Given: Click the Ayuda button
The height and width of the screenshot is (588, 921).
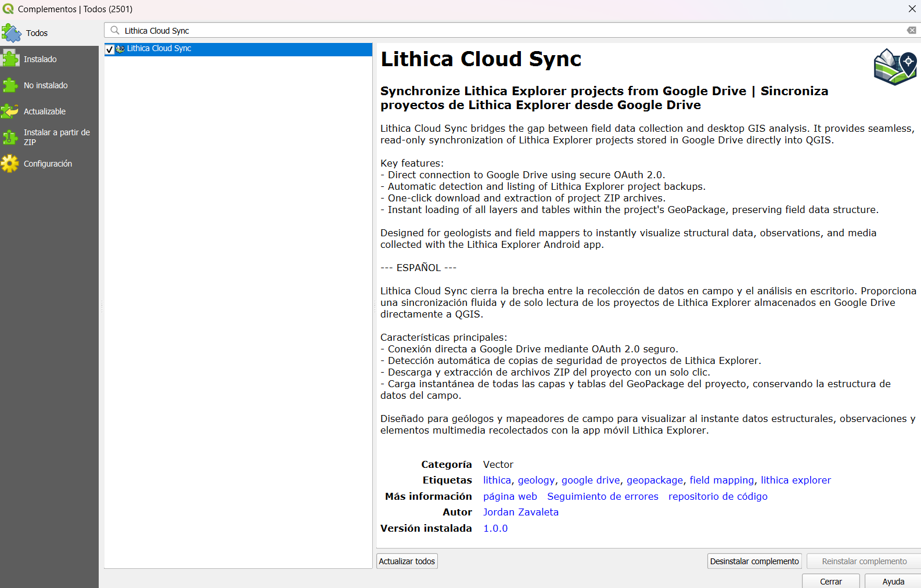Looking at the screenshot, I should (x=893, y=581).
